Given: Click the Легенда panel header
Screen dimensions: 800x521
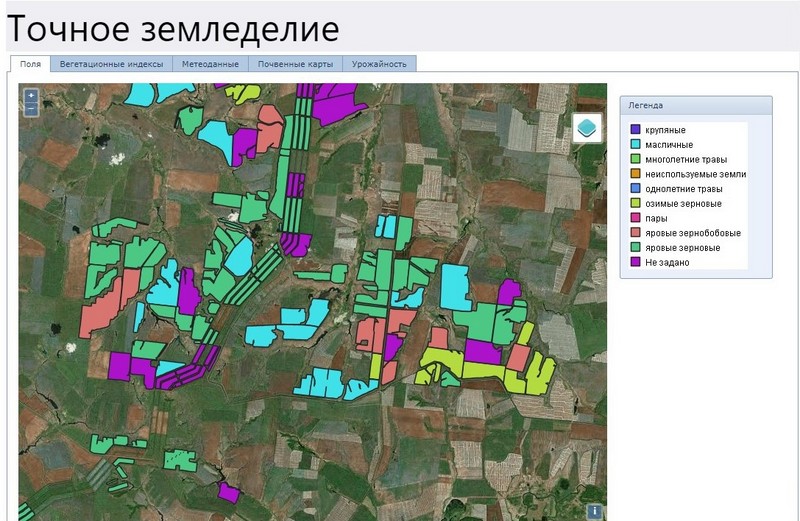Looking at the screenshot, I should [695, 105].
